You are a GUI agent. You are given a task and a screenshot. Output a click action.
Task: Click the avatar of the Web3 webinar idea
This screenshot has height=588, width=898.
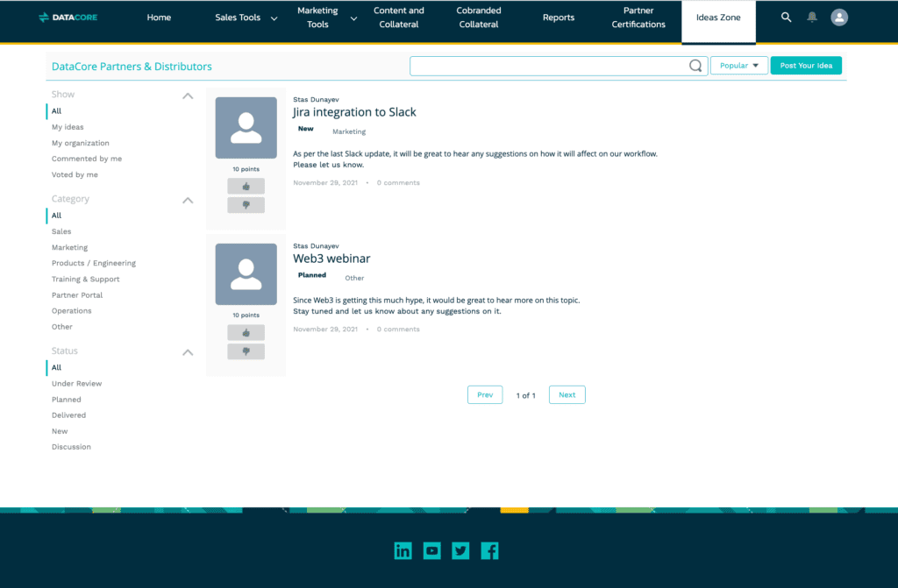pos(246,274)
